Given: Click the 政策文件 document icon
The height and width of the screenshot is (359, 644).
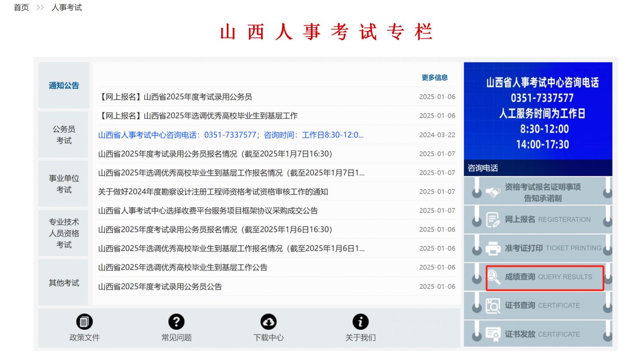Looking at the screenshot, I should click(84, 322).
